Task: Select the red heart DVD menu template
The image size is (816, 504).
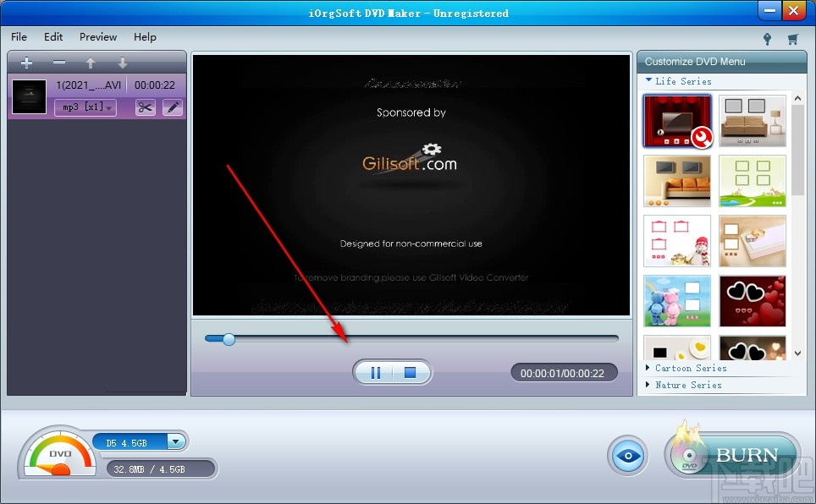Action: click(x=752, y=301)
